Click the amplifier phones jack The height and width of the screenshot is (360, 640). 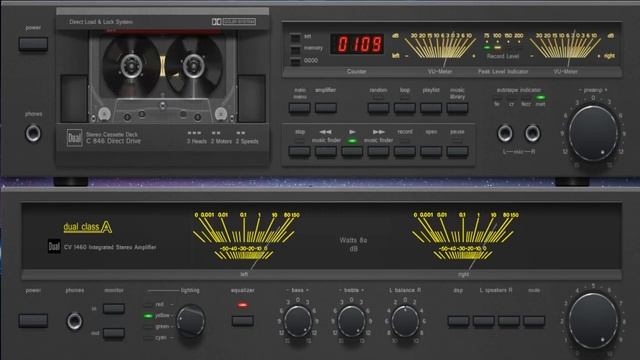pyautogui.click(x=74, y=321)
